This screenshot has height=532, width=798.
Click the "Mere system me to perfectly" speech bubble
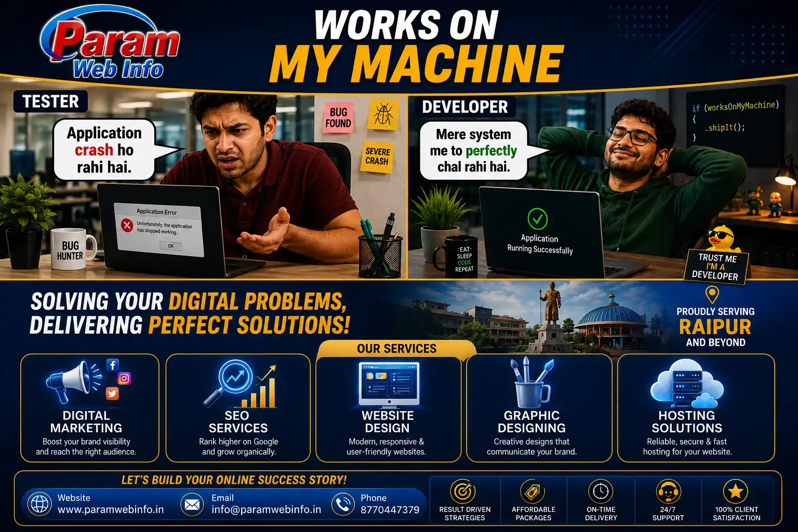pyautogui.click(x=474, y=151)
